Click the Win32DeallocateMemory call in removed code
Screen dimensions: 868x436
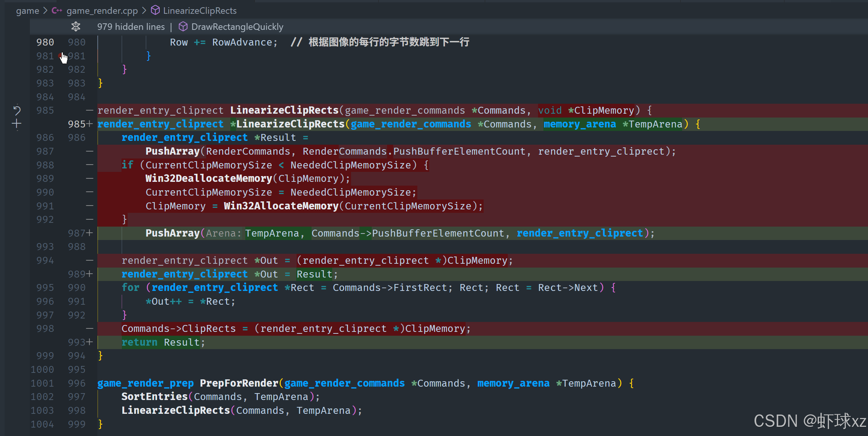point(208,178)
